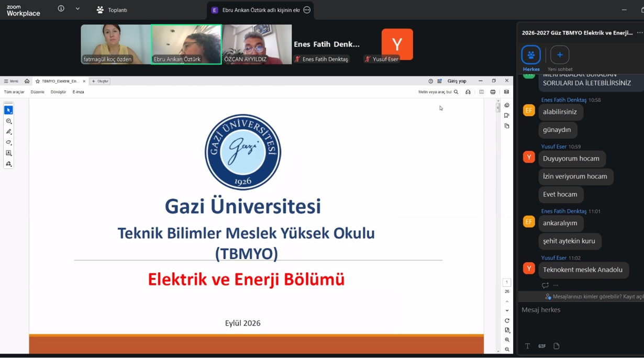Select the stamp signature tool in left toolbar
This screenshot has height=358, width=644.
click(x=8, y=164)
